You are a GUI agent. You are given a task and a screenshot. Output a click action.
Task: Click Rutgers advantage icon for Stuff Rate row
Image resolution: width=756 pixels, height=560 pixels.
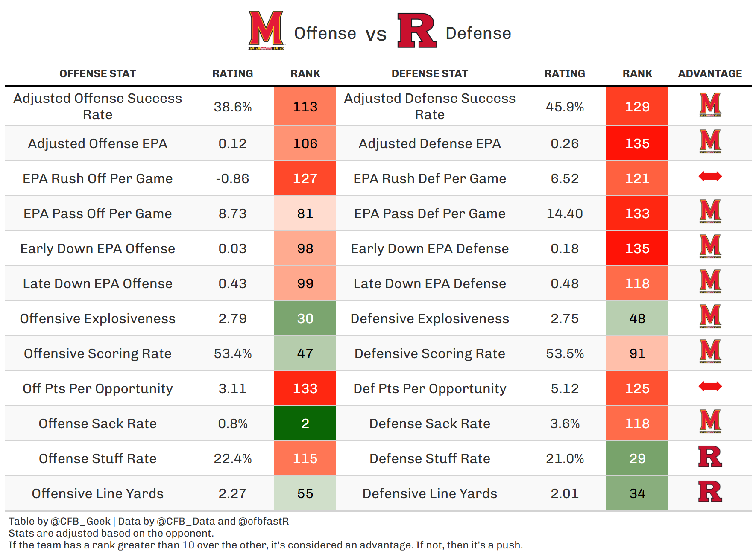tap(710, 456)
